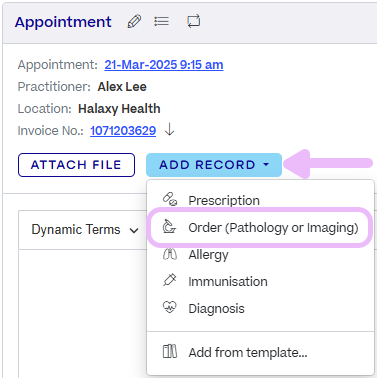Click the practitioner name Alex Lee
The height and width of the screenshot is (378, 377).
122,87
